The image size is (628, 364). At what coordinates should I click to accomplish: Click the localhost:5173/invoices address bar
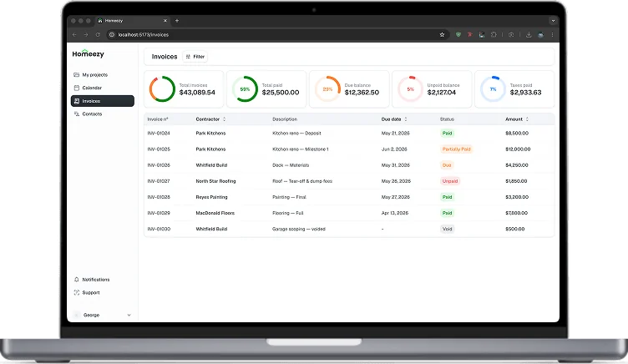point(277,35)
